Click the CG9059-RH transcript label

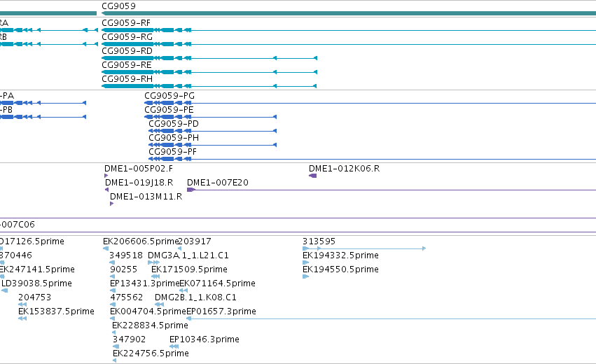tap(127, 79)
